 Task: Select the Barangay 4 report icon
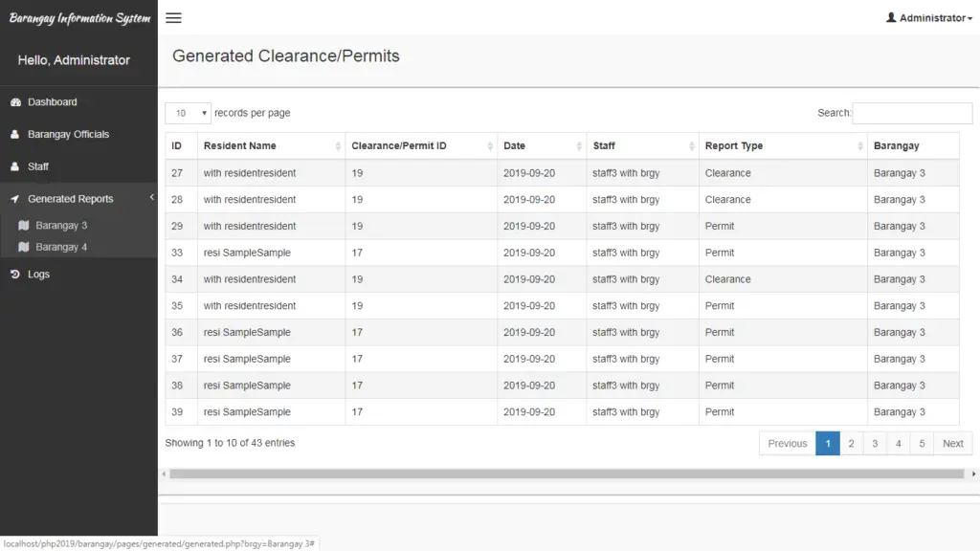23,247
